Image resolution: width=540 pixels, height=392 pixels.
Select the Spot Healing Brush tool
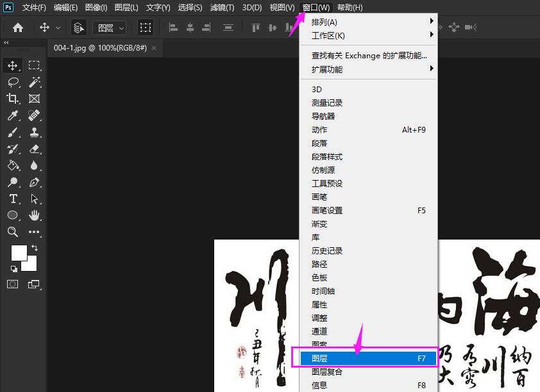click(34, 115)
